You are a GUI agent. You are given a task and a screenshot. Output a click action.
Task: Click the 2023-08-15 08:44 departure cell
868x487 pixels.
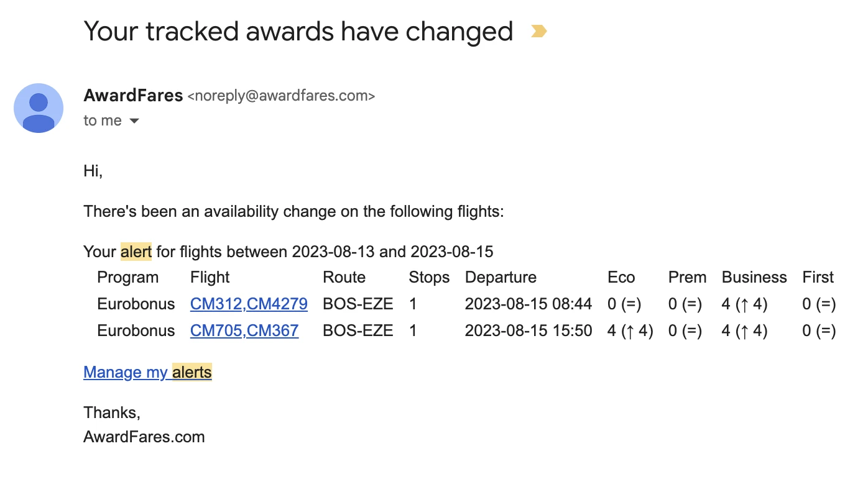(529, 304)
